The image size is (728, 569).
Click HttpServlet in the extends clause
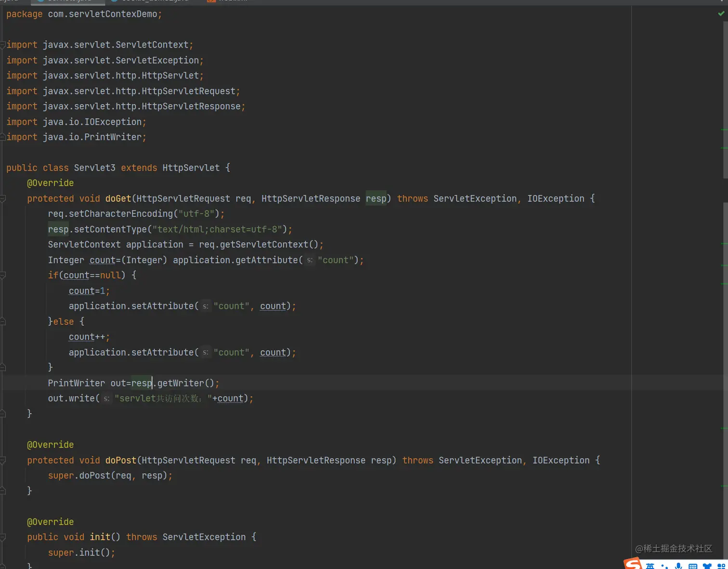tap(191, 168)
